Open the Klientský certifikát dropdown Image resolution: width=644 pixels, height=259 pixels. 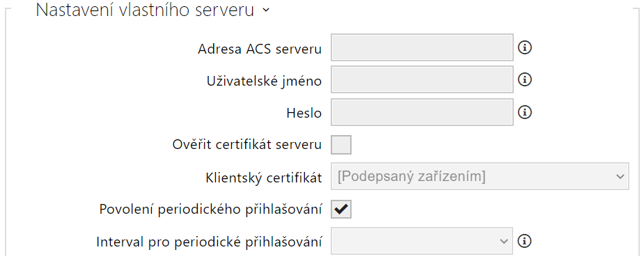480,177
